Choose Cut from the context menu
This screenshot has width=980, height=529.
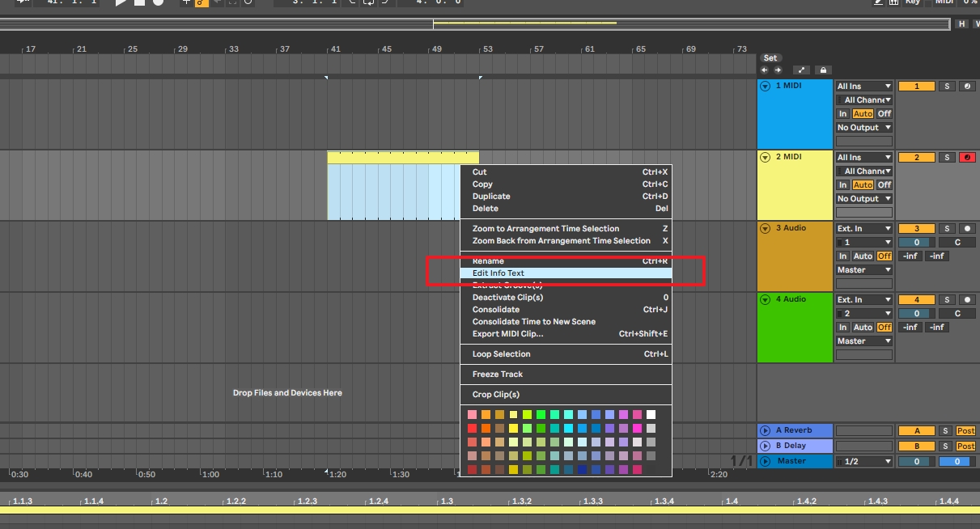566,172
